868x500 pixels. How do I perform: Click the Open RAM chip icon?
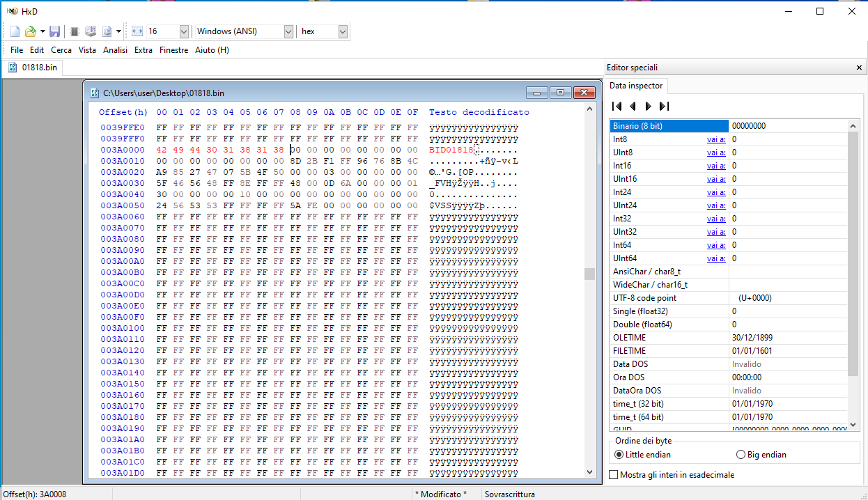pos(75,31)
